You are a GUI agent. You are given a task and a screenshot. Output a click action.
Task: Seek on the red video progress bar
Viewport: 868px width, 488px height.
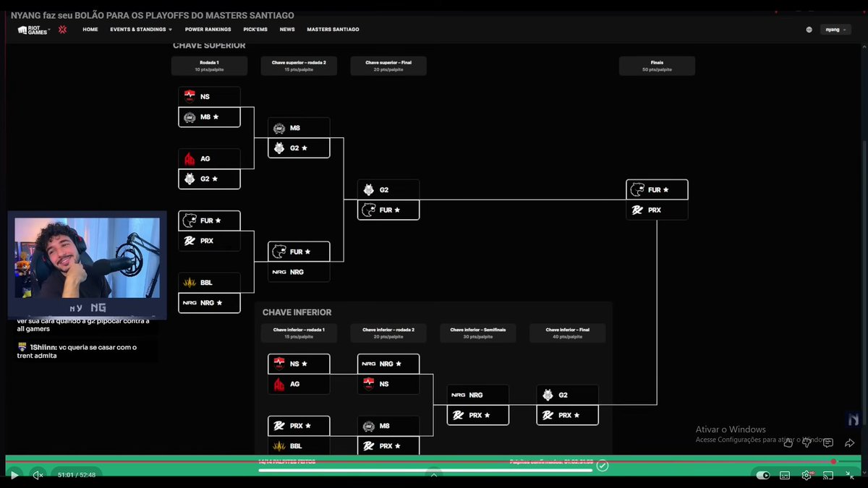433,461
